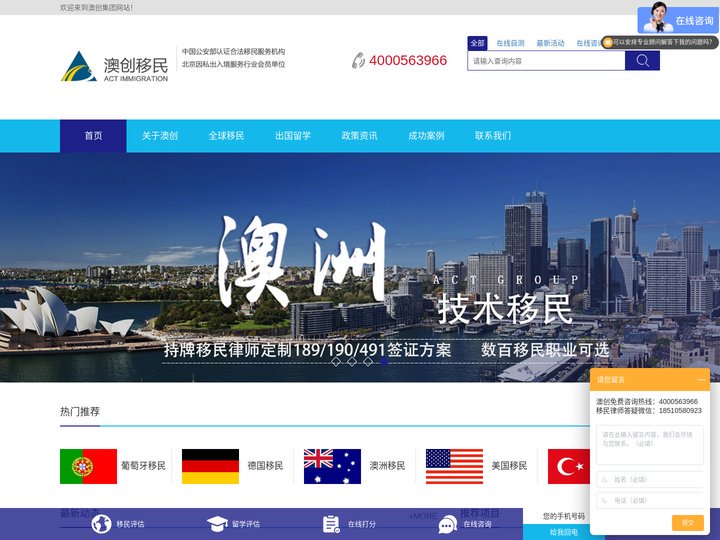Click the 欢迎来到澳创集团网站 text
Viewport: 720px width, 540px height.
coord(96,7)
